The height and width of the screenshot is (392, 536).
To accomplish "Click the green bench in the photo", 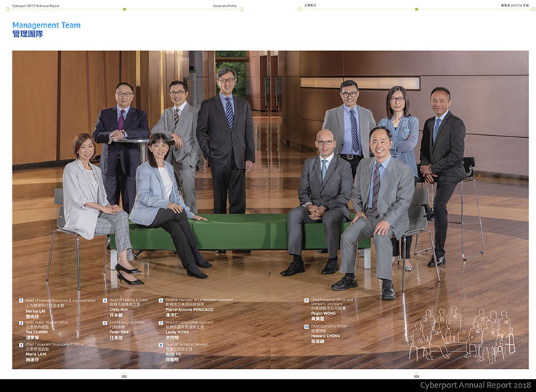I will [x=240, y=232].
